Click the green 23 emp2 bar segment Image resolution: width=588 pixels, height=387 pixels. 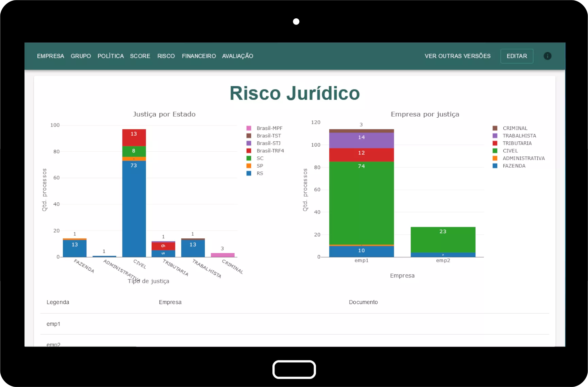tap(443, 240)
